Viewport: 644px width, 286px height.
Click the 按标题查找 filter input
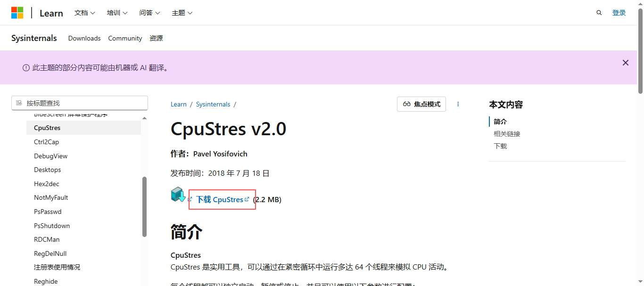80,103
